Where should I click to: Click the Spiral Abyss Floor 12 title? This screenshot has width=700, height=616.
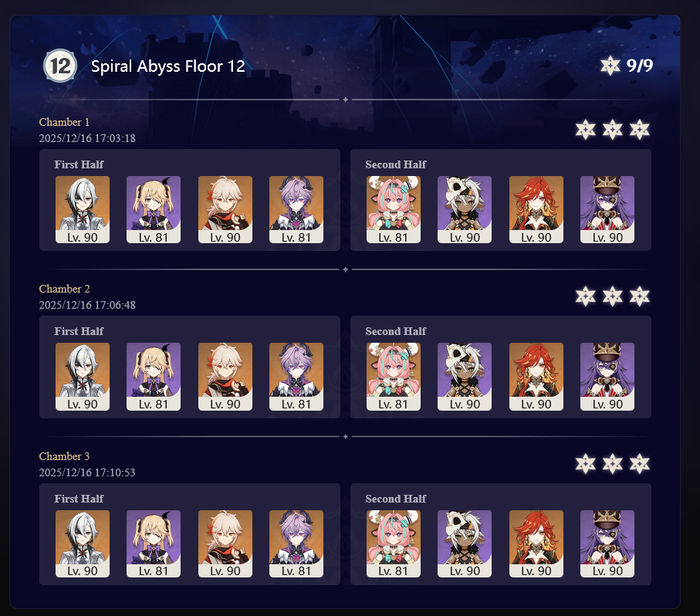tap(168, 66)
